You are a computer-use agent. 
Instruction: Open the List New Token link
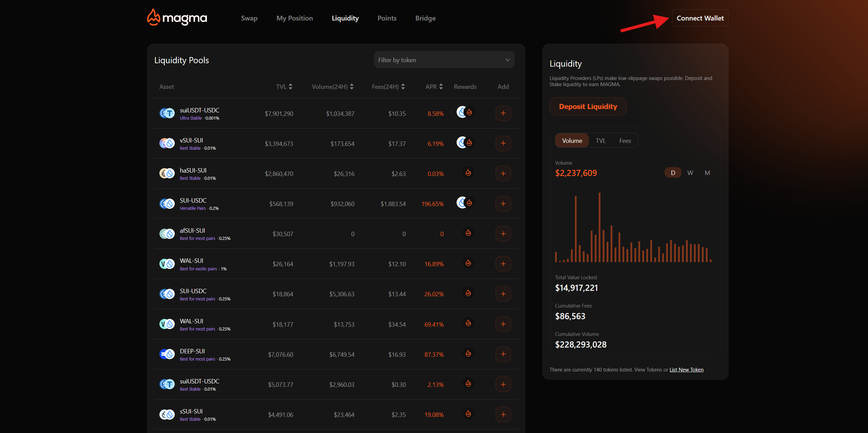point(686,370)
